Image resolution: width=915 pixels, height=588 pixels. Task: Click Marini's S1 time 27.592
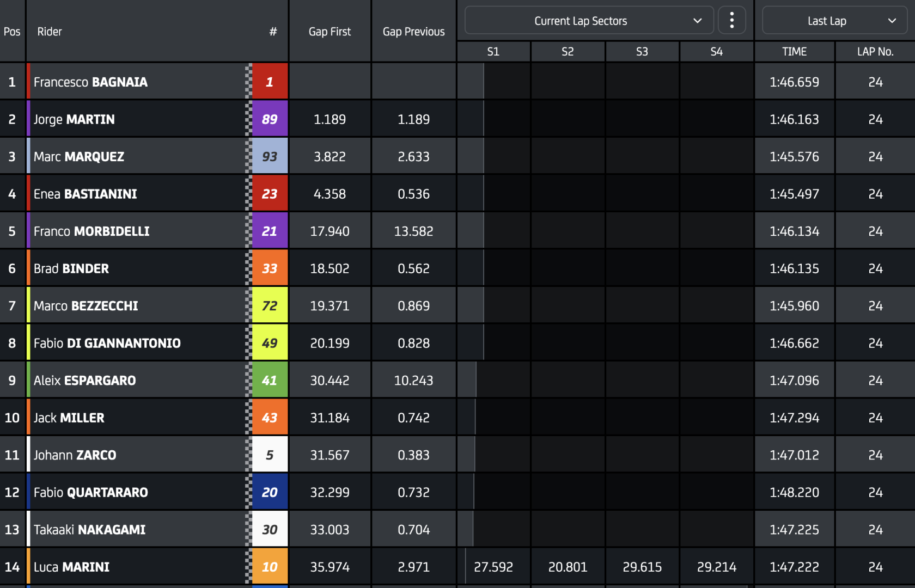point(493,567)
